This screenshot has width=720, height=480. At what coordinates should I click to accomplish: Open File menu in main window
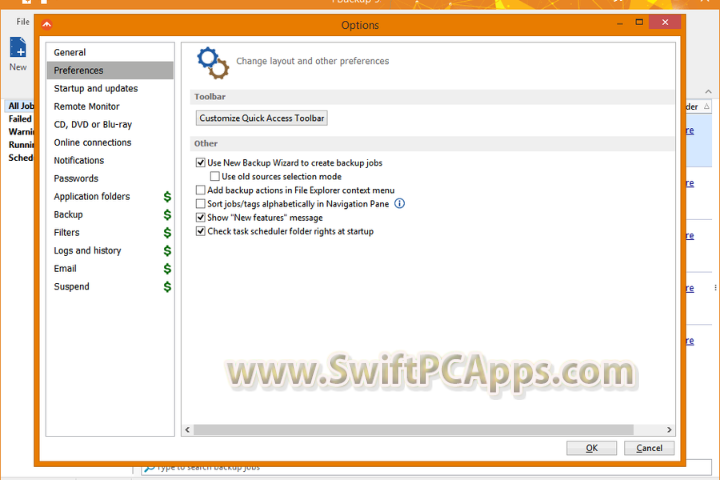22,22
